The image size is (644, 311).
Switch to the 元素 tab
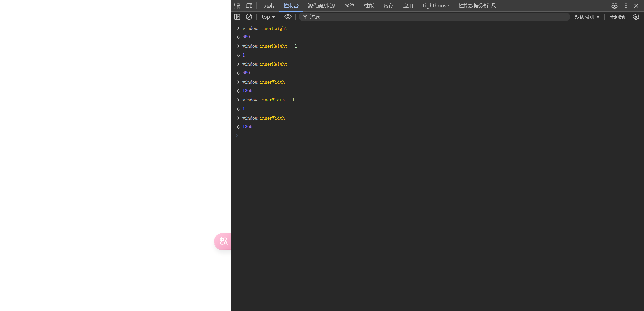point(269,6)
